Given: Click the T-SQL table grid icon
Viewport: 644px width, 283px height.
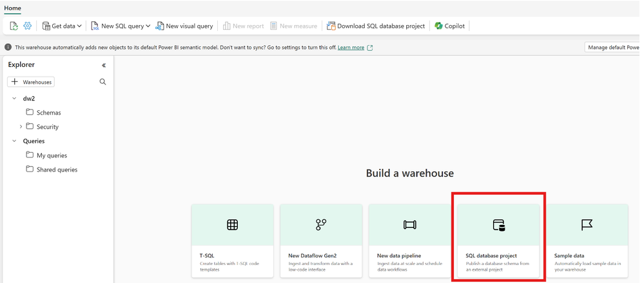Looking at the screenshot, I should point(233,225).
